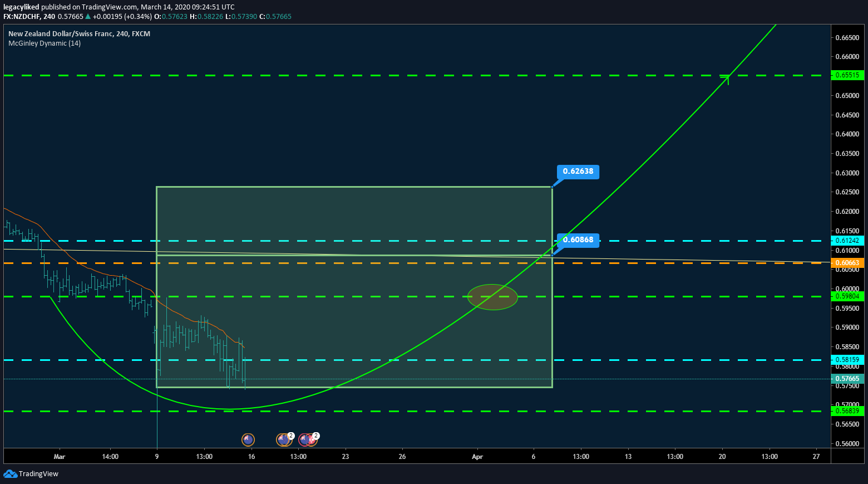Viewport: 868px width, 484px height.
Task: Click the 0.56000 price scale label
Action: point(847,444)
